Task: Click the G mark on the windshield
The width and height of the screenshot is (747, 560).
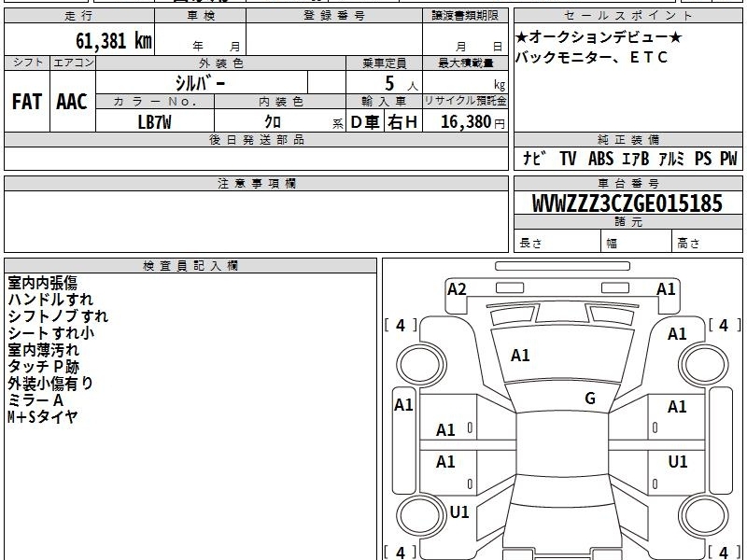Action: [590, 398]
